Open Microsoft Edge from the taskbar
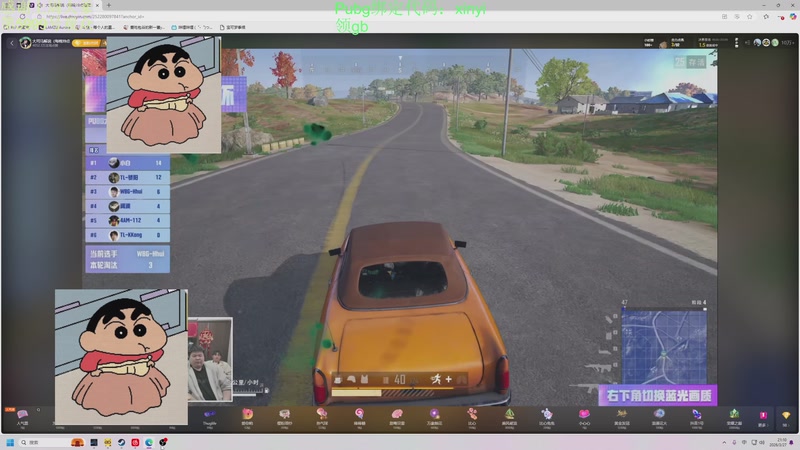 point(149,442)
